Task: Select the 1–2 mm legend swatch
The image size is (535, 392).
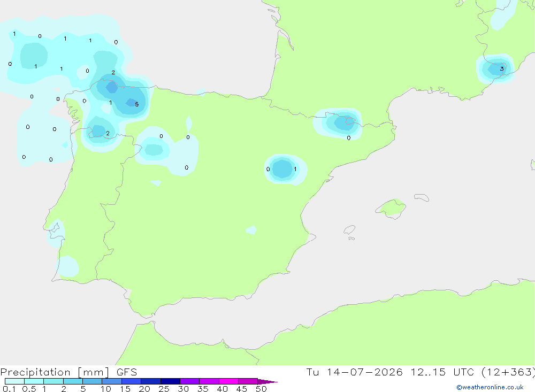Action: [53, 381]
